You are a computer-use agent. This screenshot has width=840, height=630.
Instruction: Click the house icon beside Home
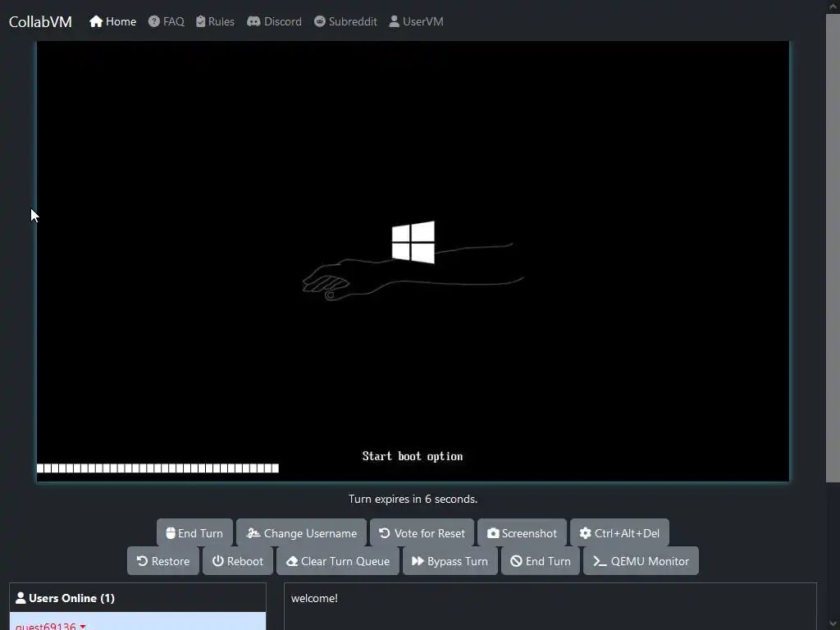96,21
